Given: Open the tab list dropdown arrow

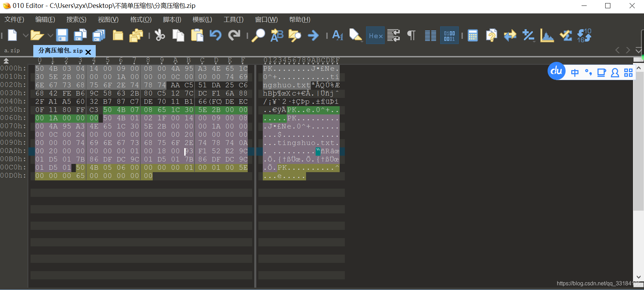Looking at the screenshot, I should point(638,50).
